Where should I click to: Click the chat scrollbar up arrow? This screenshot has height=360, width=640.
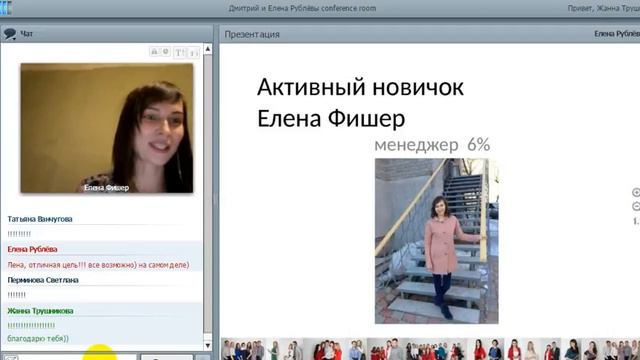point(208,49)
